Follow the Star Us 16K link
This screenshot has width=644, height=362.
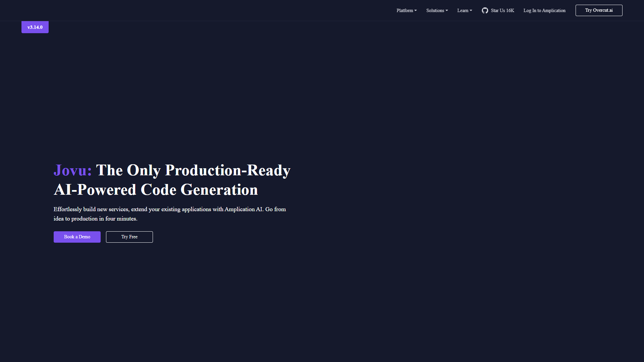[x=498, y=10]
